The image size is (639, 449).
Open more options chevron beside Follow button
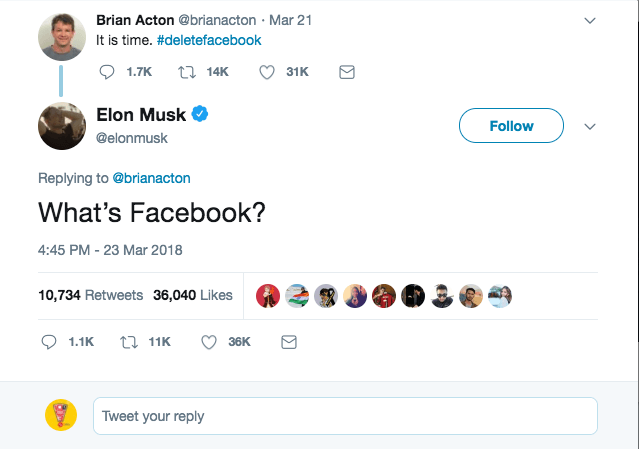tap(589, 127)
